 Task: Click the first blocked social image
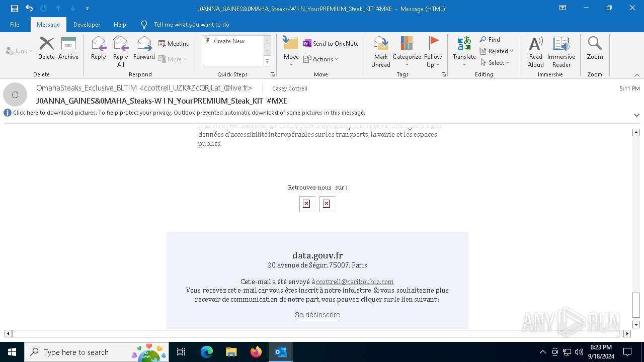(307, 204)
